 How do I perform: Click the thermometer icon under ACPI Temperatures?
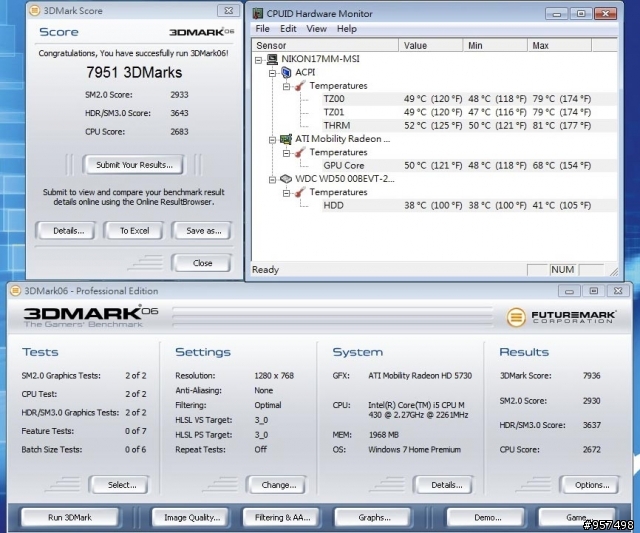(300, 86)
